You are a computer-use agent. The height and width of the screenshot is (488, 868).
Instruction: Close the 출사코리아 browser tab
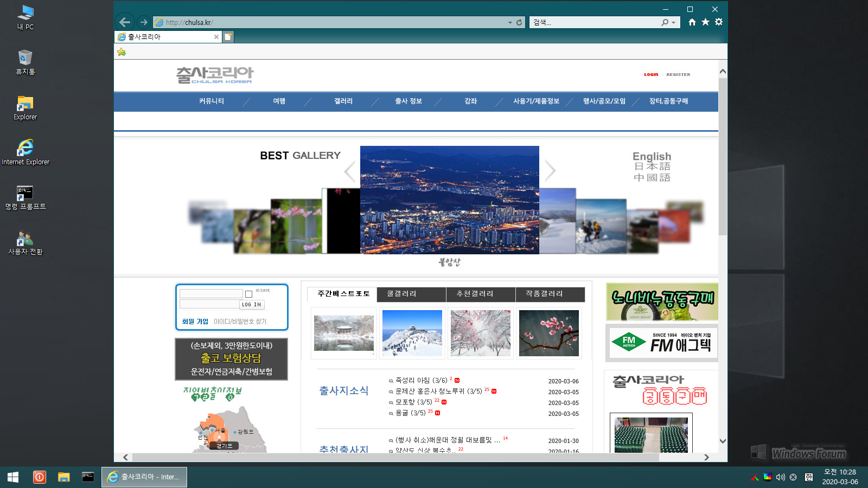(x=216, y=37)
